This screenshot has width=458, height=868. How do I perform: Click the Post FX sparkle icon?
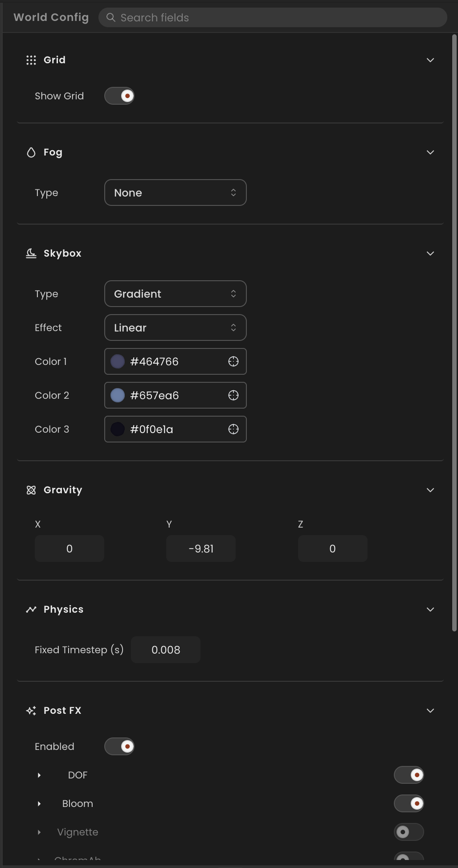(x=31, y=711)
